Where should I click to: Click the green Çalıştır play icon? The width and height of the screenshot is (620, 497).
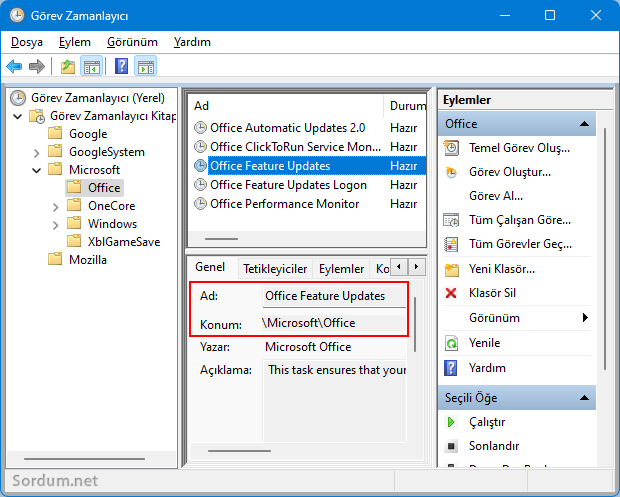click(x=451, y=422)
